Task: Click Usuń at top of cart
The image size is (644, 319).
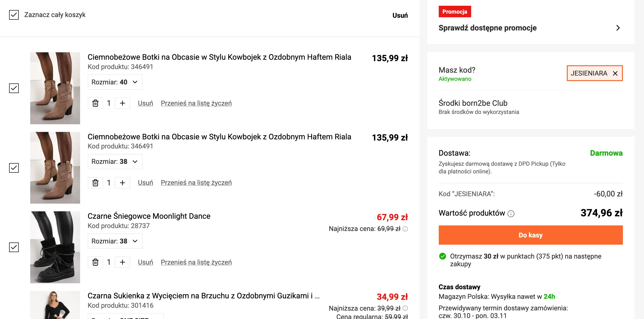Action: [x=400, y=16]
